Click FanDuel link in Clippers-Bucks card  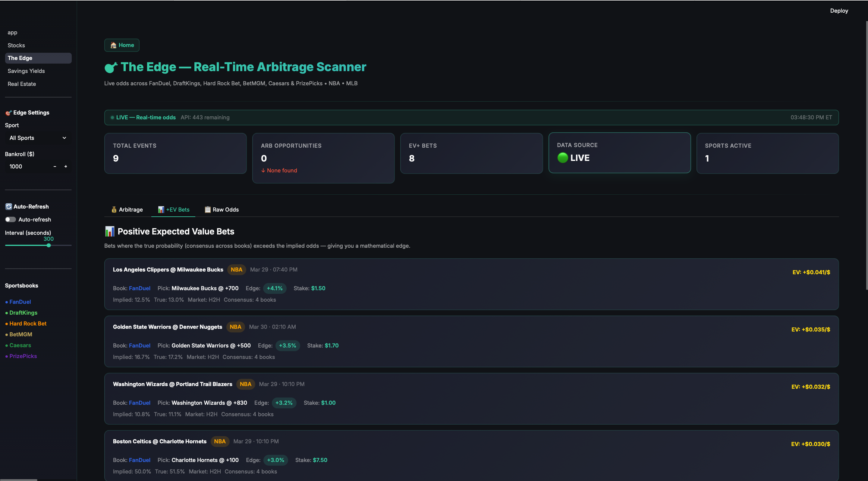140,288
